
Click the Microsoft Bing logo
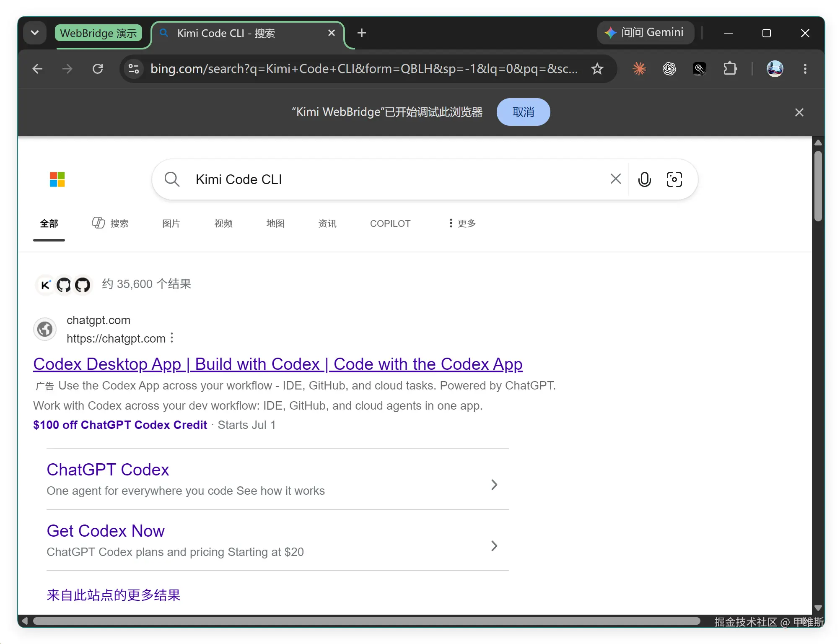(x=57, y=179)
